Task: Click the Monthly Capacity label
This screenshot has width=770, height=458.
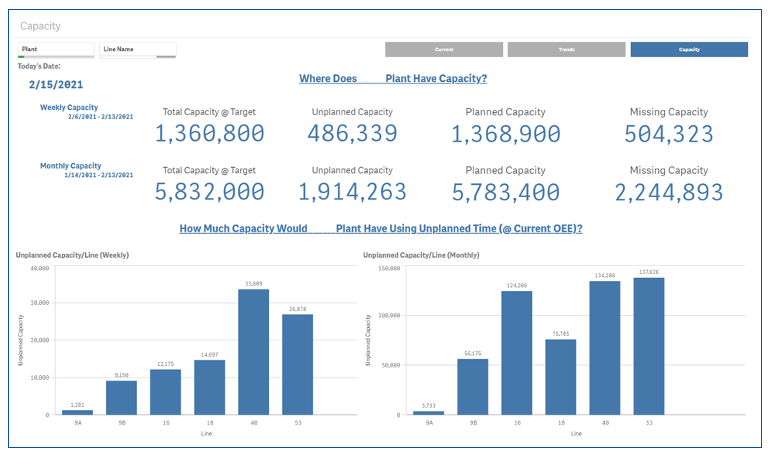Action: coord(71,165)
